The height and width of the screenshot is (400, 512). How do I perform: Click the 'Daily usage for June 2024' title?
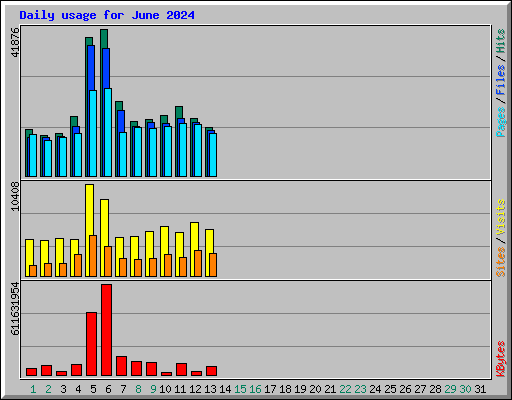[x=107, y=15]
